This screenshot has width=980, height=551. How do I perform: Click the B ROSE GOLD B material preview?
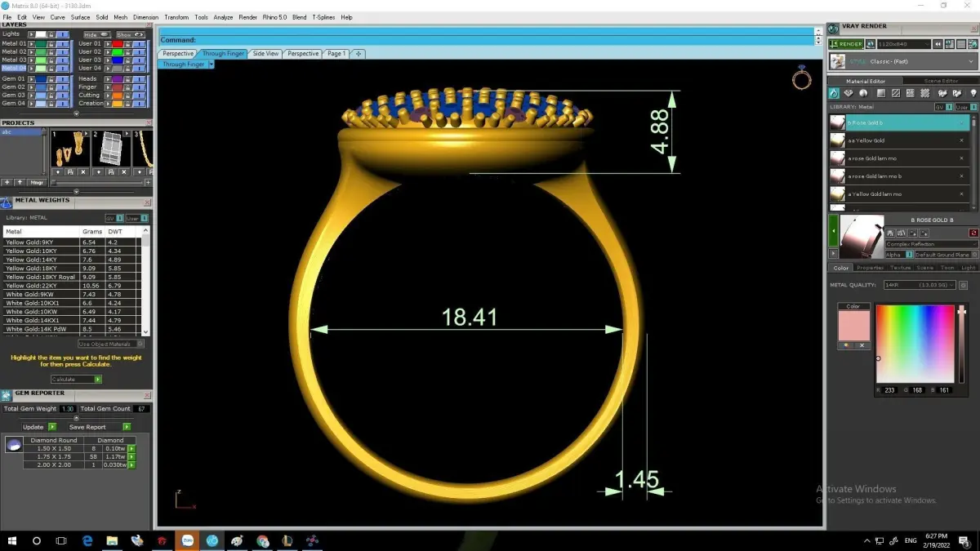(862, 237)
